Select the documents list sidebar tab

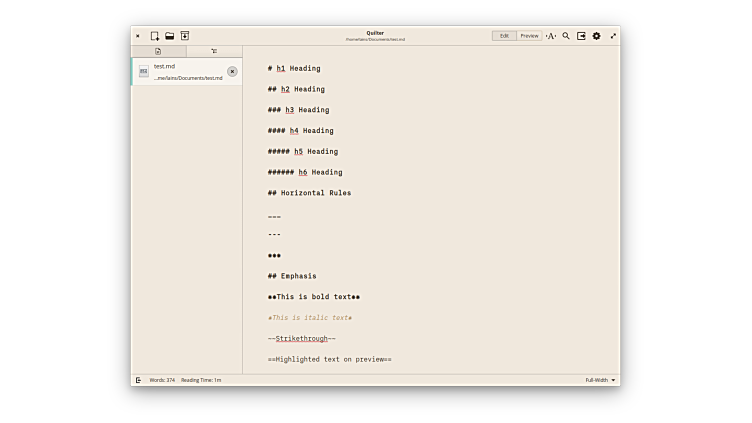(158, 51)
